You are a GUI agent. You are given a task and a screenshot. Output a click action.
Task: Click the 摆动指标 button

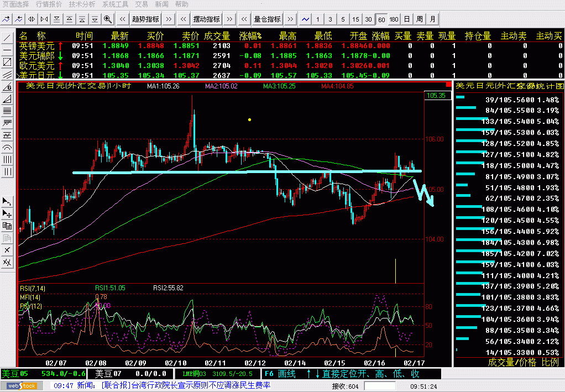[x=206, y=19]
